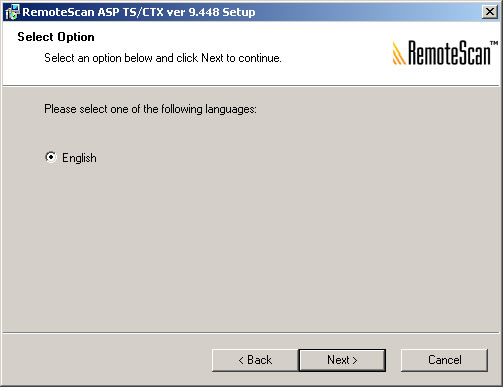This screenshot has width=503, height=387.
Task: Click the installer icon in title bar
Action: coord(12,12)
